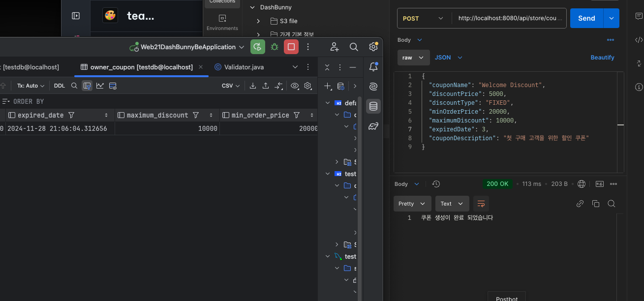Click the code snippet icon in Postman sidebar
Image resolution: width=644 pixels, height=301 pixels.
click(639, 40)
